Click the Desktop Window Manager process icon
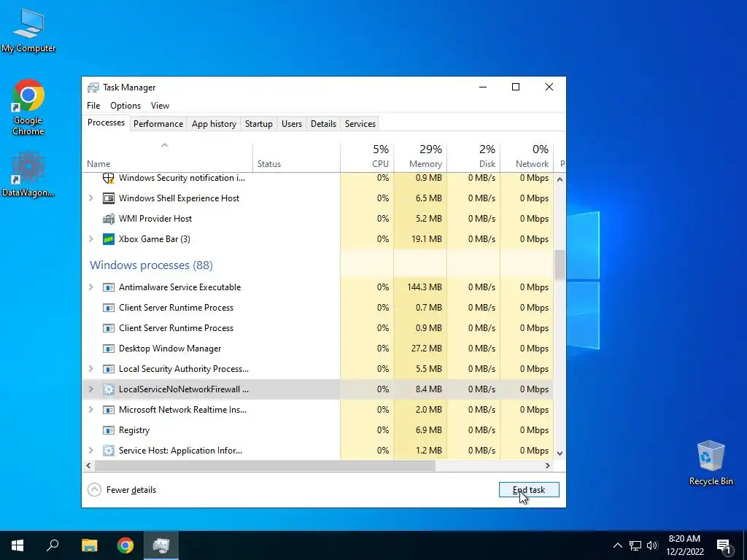The width and height of the screenshot is (747, 560). [x=109, y=349]
